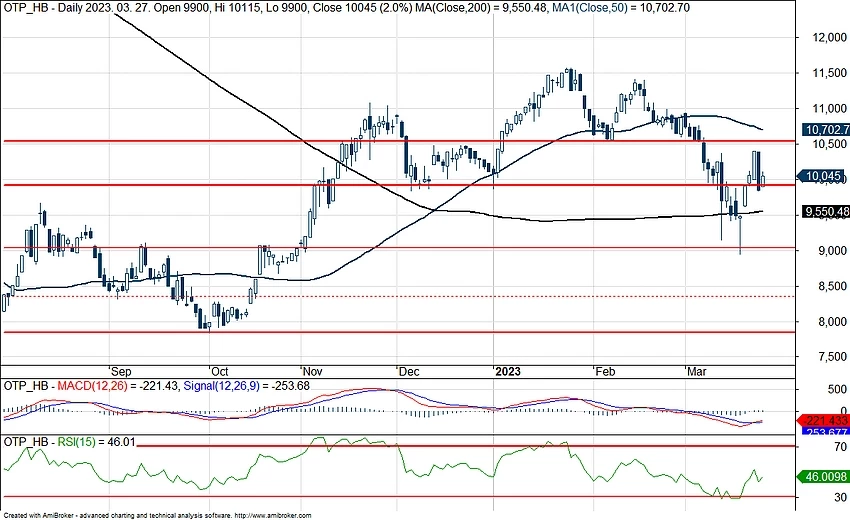
Task: Click the Mar month marker on time axis
Action: pyautogui.click(x=698, y=369)
